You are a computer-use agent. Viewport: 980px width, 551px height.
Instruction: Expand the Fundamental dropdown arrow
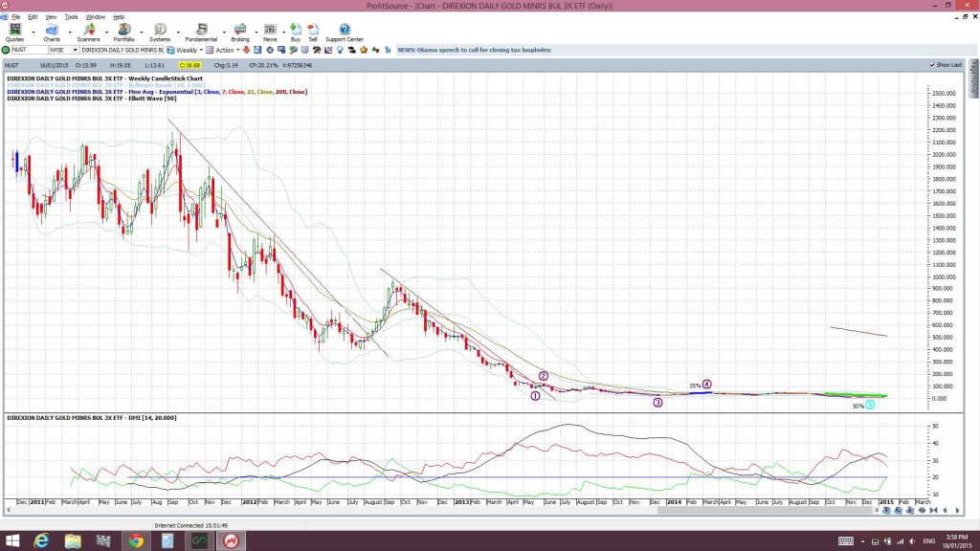click(x=224, y=32)
